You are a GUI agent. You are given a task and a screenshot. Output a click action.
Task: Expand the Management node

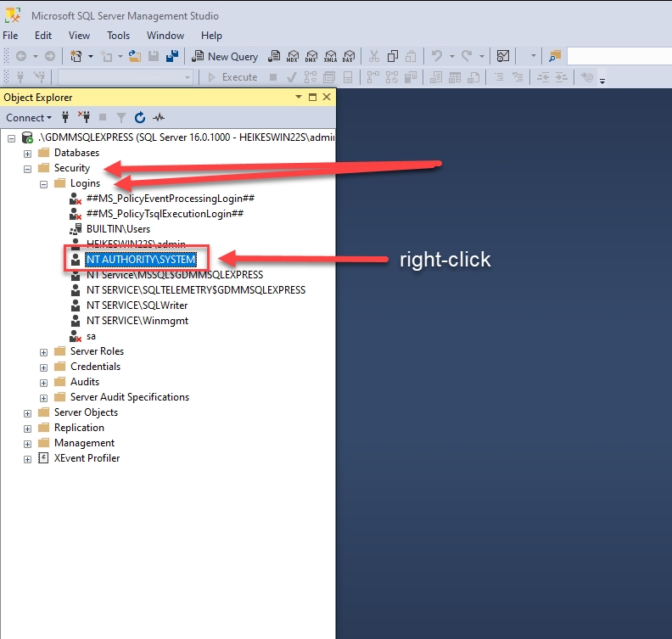pyautogui.click(x=27, y=444)
